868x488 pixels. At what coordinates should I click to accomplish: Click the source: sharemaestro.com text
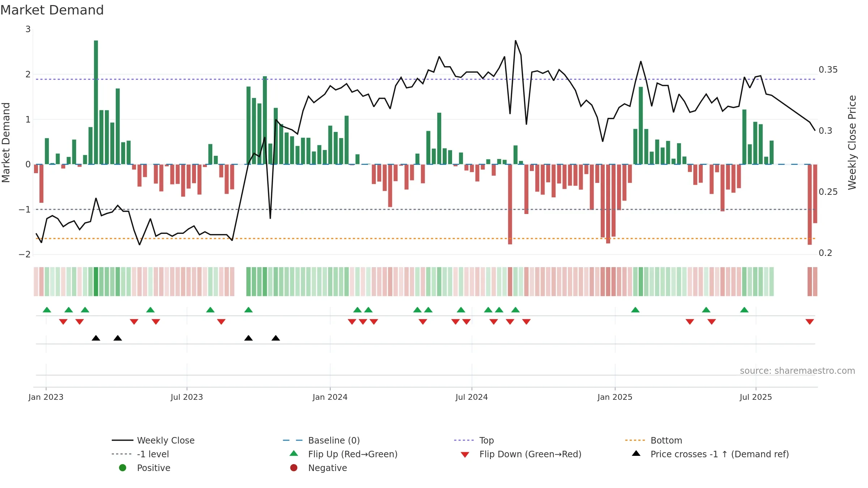[x=797, y=371]
